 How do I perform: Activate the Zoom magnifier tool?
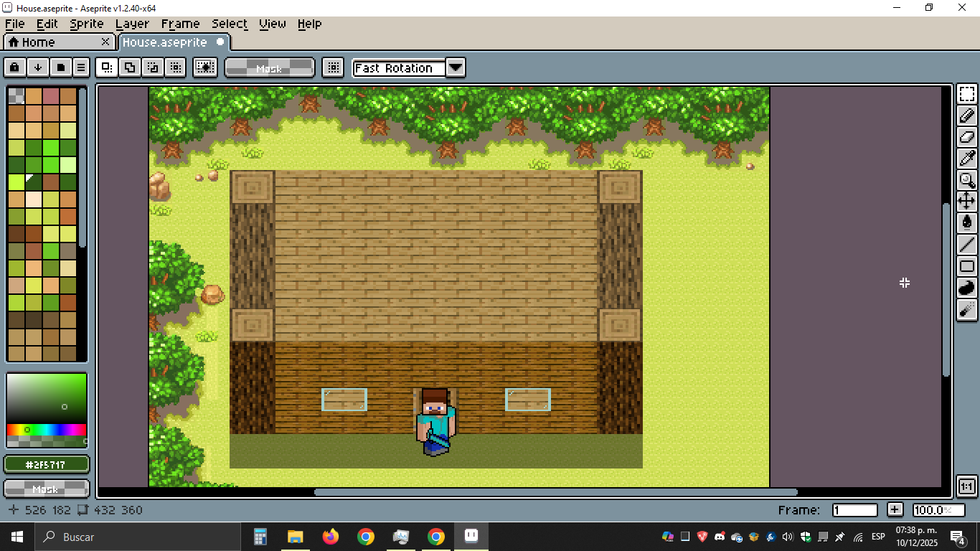coord(967,180)
